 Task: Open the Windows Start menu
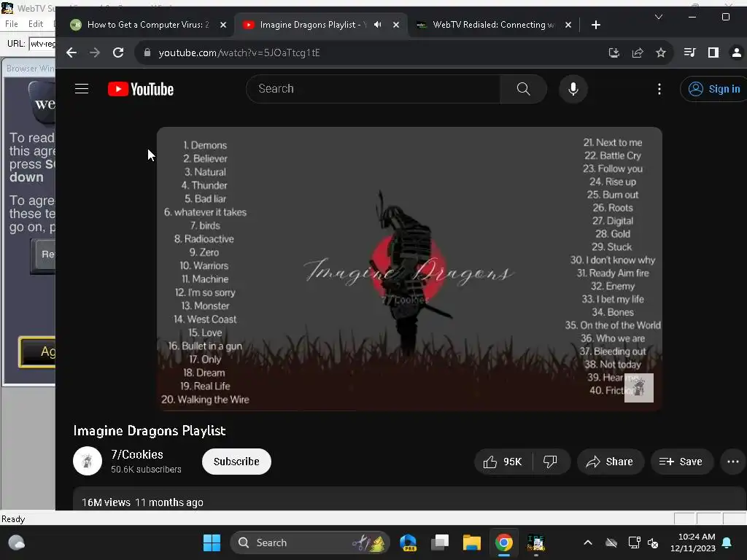coord(212,542)
